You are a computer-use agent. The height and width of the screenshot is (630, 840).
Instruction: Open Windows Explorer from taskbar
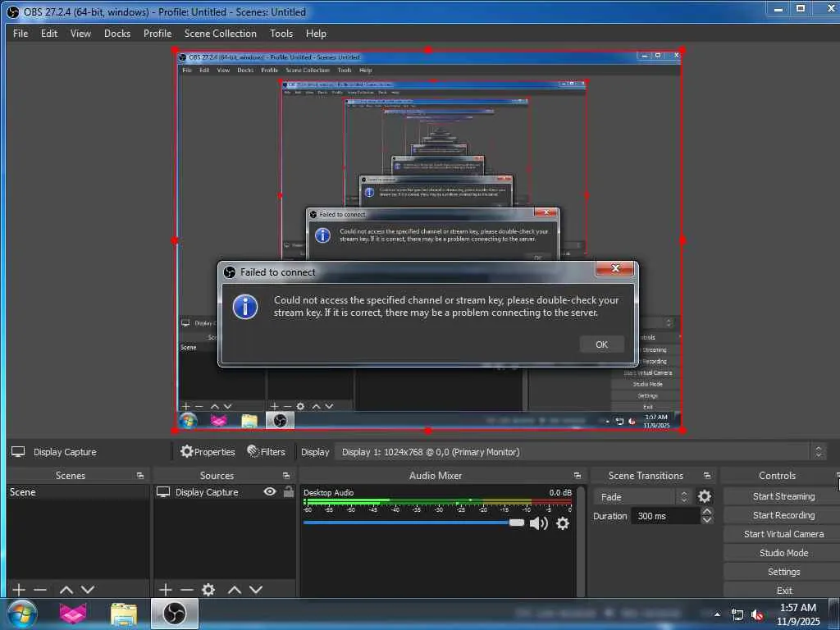(x=124, y=614)
